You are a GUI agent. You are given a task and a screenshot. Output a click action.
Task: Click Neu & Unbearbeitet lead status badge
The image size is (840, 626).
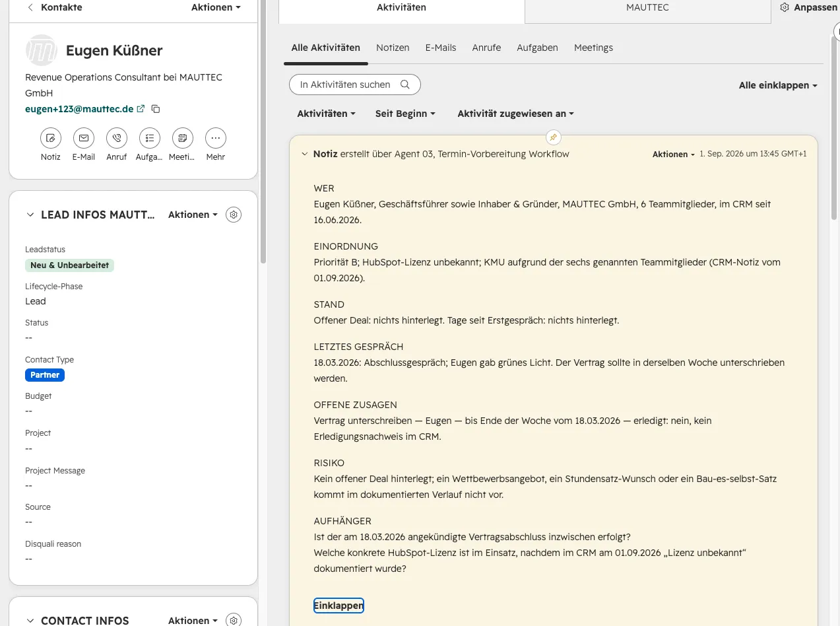click(x=70, y=265)
